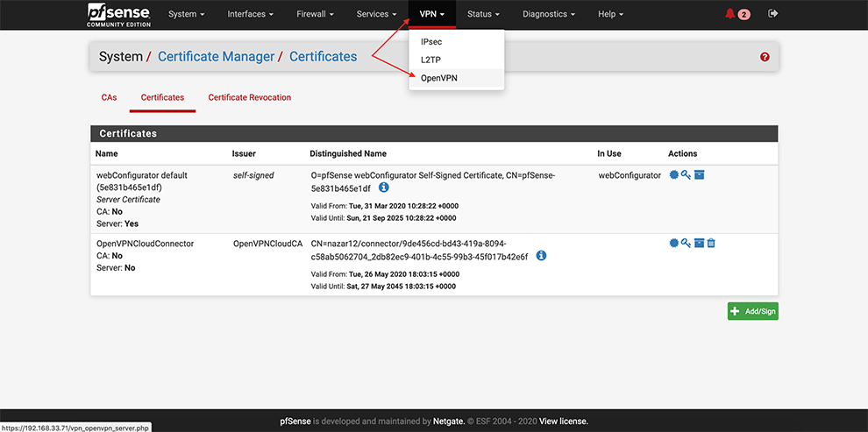Image resolution: width=868 pixels, height=432 pixels.
Task: Open the red notifications bell
Action: coord(730,14)
